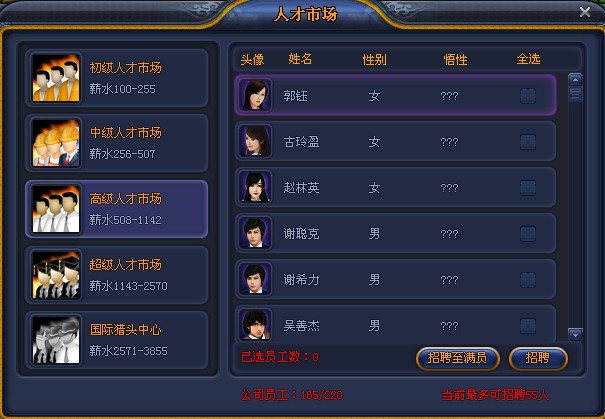Click the 国际猎头中心 grayscale icon

56,340
